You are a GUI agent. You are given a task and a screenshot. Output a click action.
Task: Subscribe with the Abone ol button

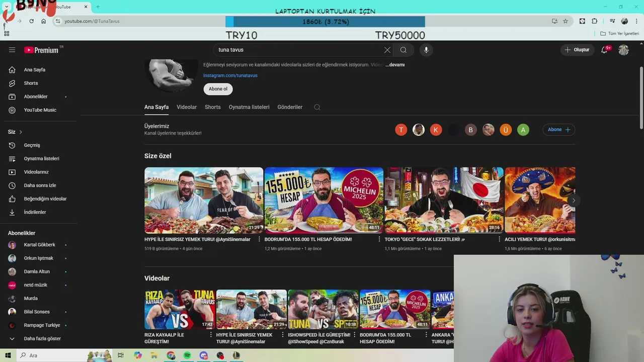pos(218,89)
